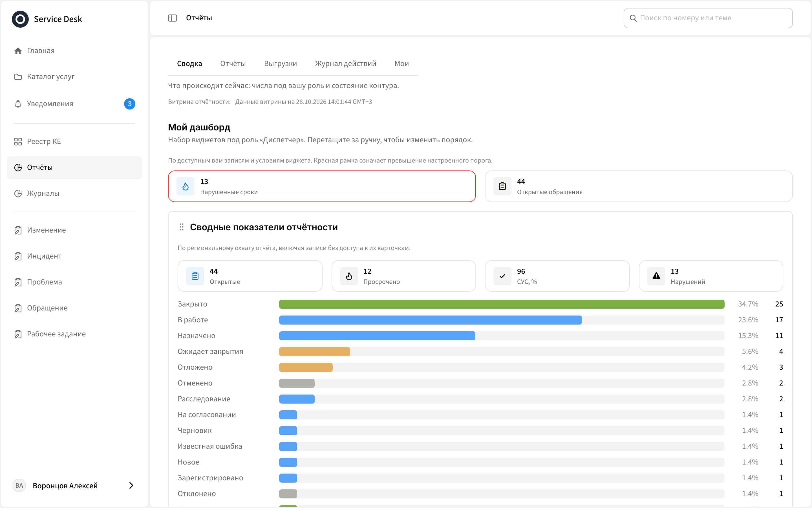Viewport: 812px width, 508px height.
Task: Click the document icon beside Рабочее задание
Action: (x=18, y=334)
